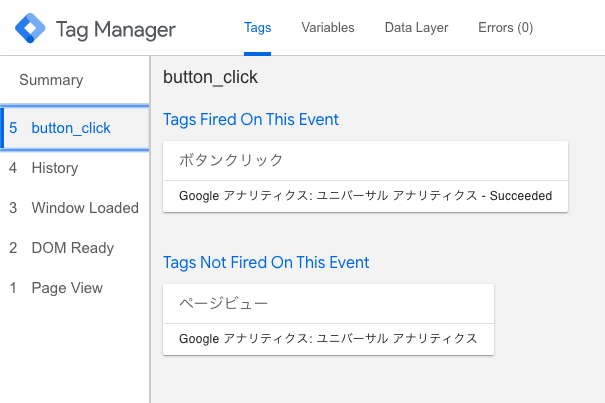Select Summary in the event list
Screen dimensions: 605x403
(x=51, y=80)
